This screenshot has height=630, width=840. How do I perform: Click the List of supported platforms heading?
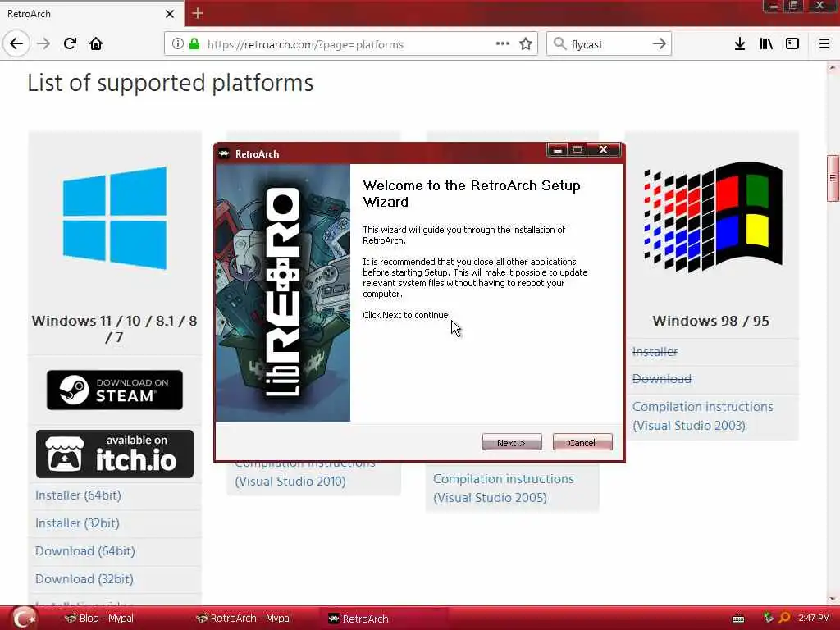[171, 83]
